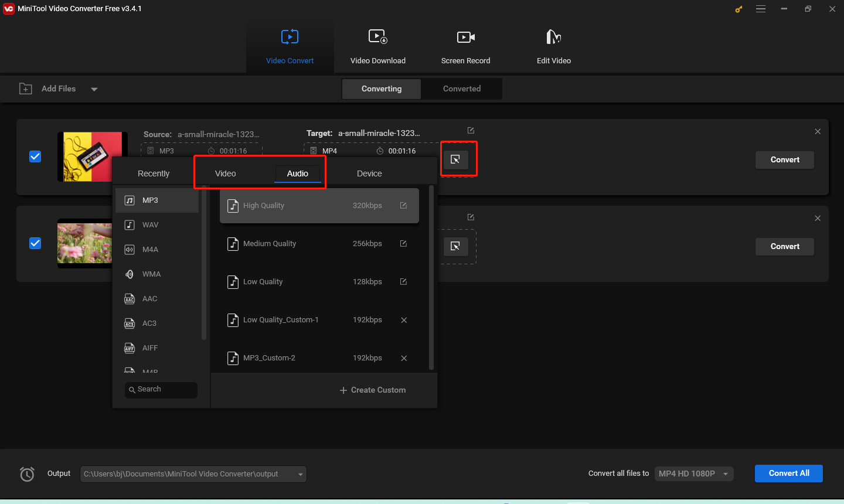Viewport: 844px width, 504px height.
Task: Edit the High Quality preset settings
Action: point(403,206)
